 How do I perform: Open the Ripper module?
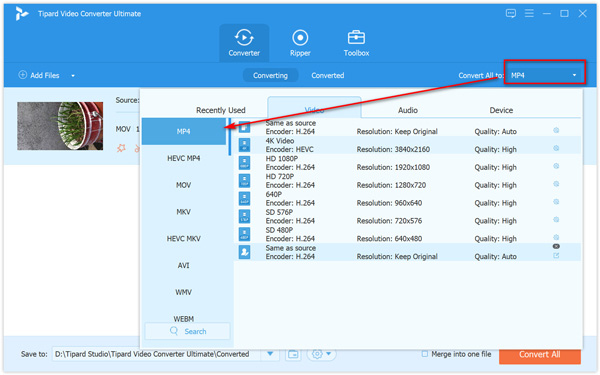pos(300,43)
